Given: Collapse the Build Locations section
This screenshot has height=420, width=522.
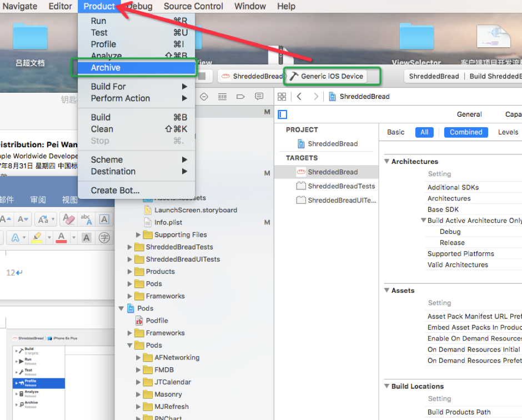Looking at the screenshot, I should coord(387,386).
